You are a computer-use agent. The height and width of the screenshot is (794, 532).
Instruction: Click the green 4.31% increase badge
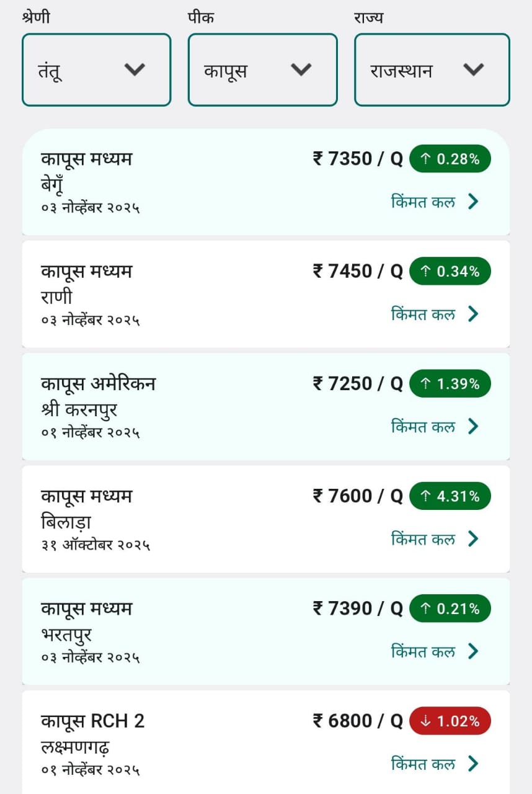(450, 496)
